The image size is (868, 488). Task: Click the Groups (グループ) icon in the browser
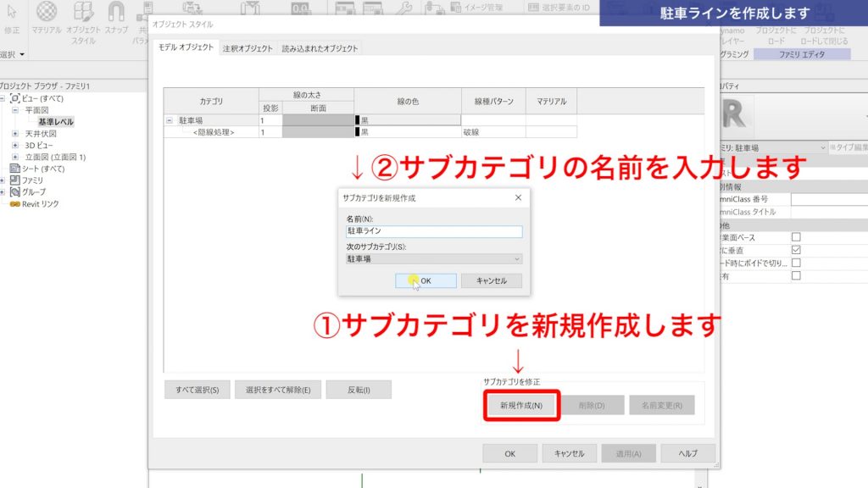pos(14,192)
